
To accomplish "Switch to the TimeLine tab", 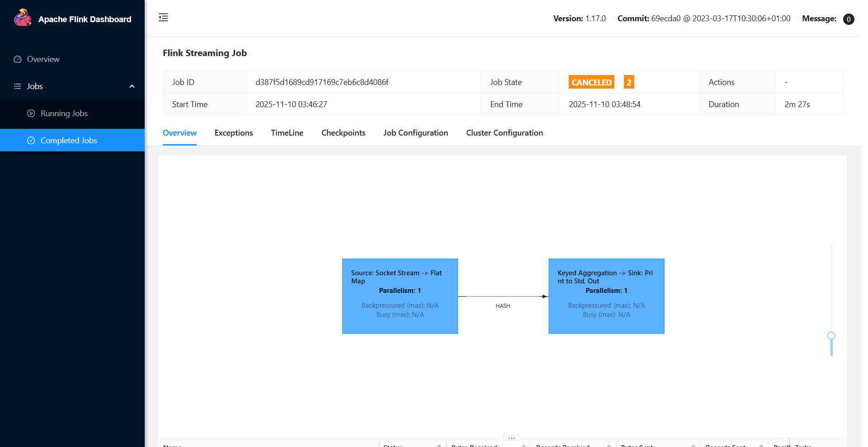I will coord(287,133).
